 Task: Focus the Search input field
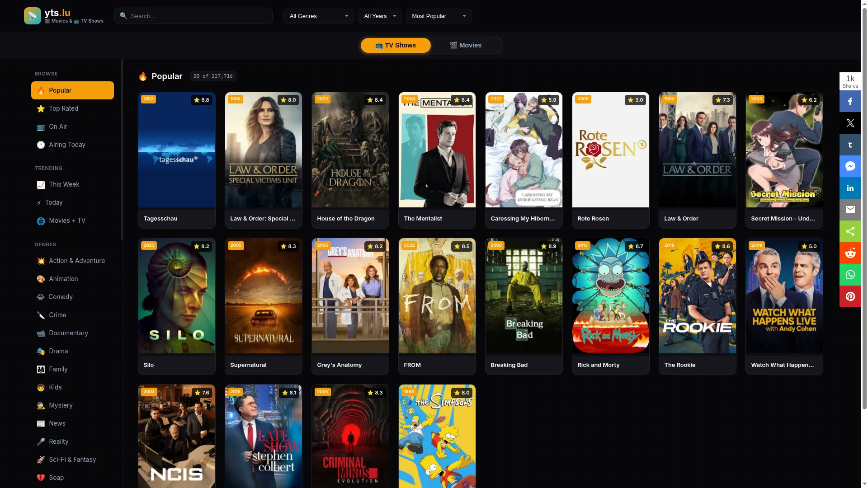(x=193, y=16)
